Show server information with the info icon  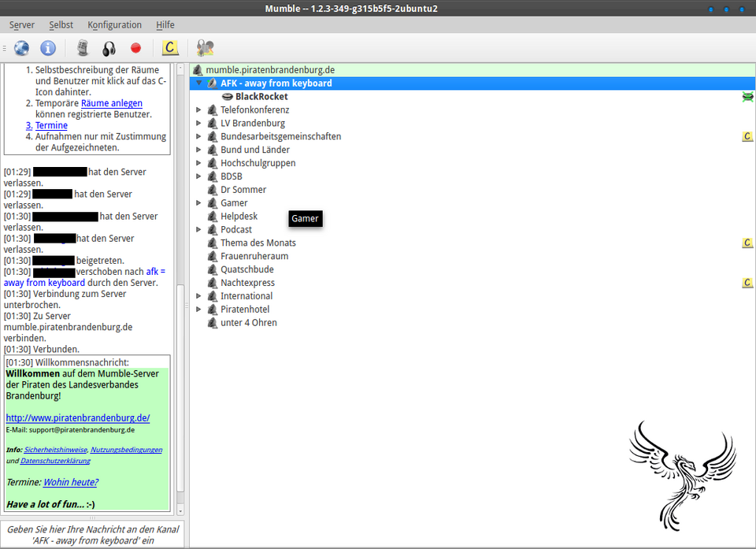coord(47,48)
